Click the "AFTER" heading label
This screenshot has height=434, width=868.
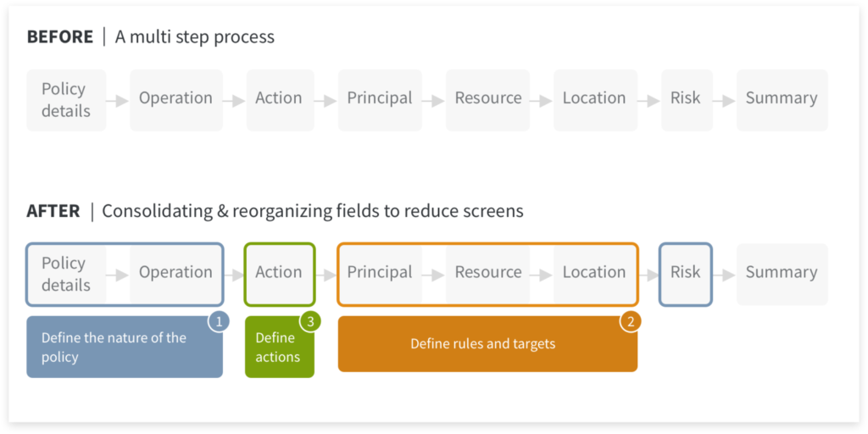pos(53,211)
